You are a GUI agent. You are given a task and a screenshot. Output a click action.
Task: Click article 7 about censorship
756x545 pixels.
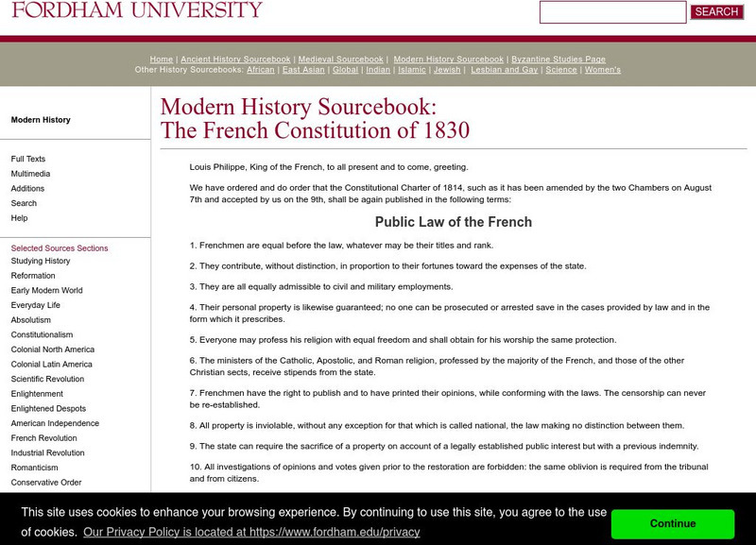(x=447, y=399)
